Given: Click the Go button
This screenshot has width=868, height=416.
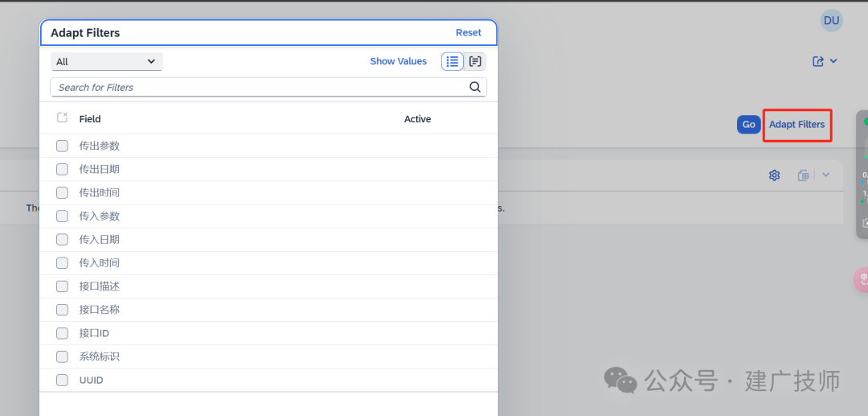Looking at the screenshot, I should [748, 125].
